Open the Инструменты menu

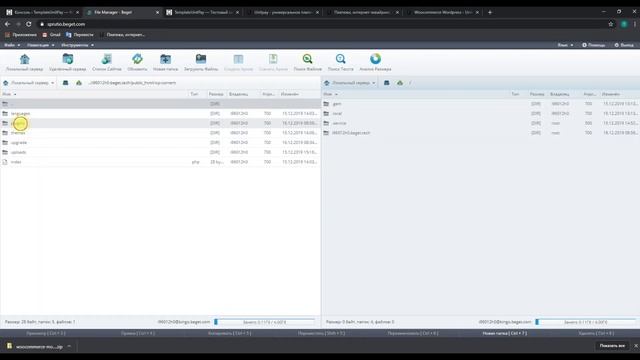(78, 45)
